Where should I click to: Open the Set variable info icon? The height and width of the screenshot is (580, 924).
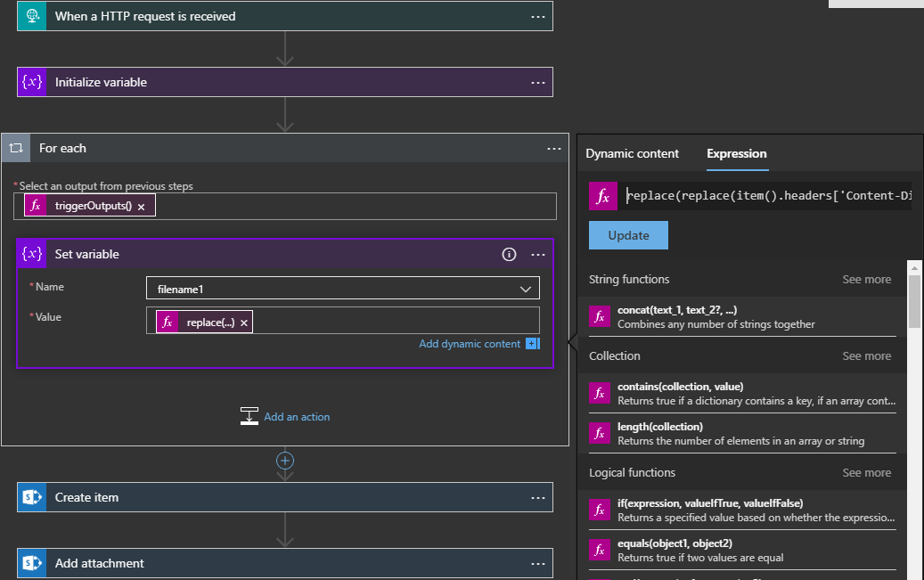click(x=509, y=254)
